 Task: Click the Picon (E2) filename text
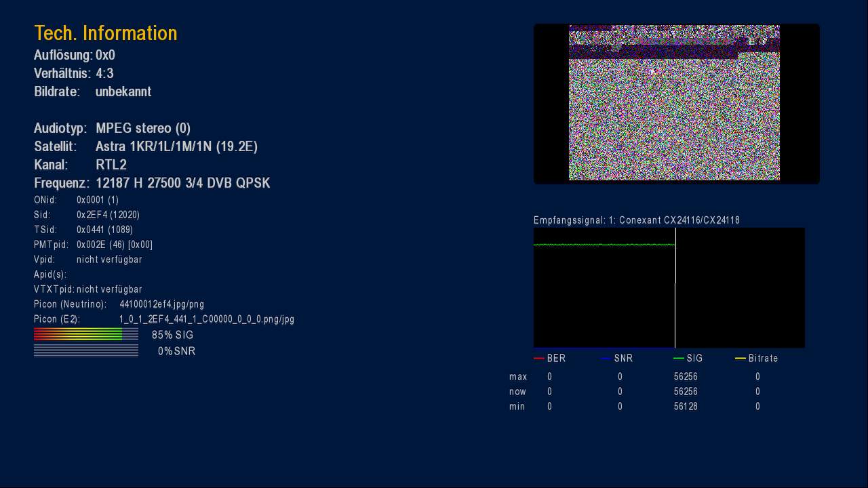click(206, 319)
